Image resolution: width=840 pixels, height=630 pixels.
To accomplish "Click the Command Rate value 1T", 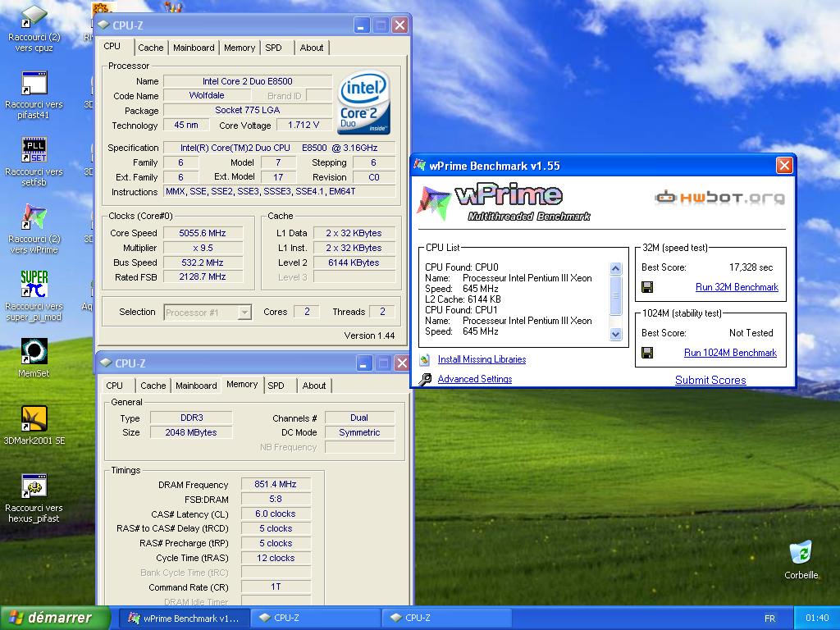I will coord(276,587).
